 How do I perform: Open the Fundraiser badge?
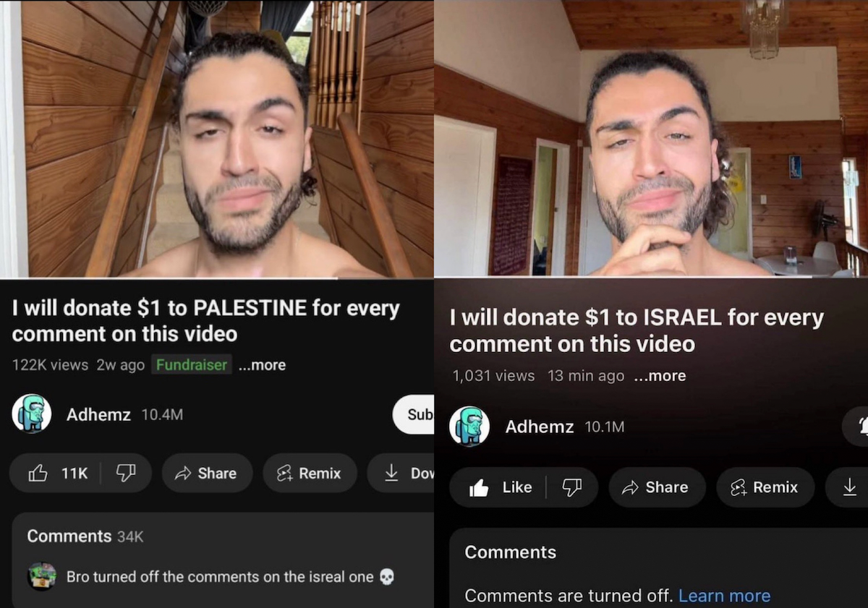click(192, 364)
